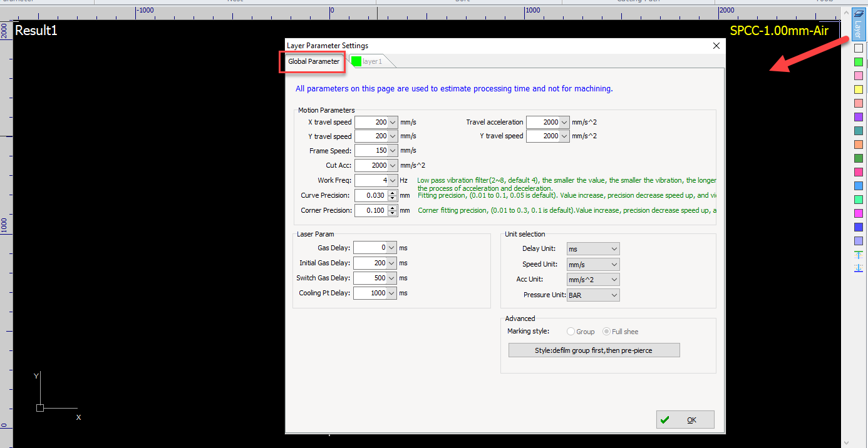Decrease the Corner Precision value by one step
868x448 pixels.
pyautogui.click(x=393, y=213)
